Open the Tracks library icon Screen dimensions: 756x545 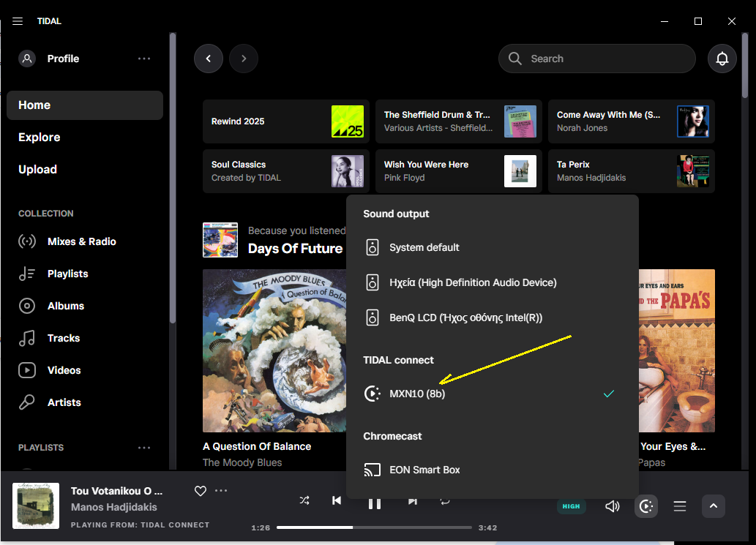[29, 338]
